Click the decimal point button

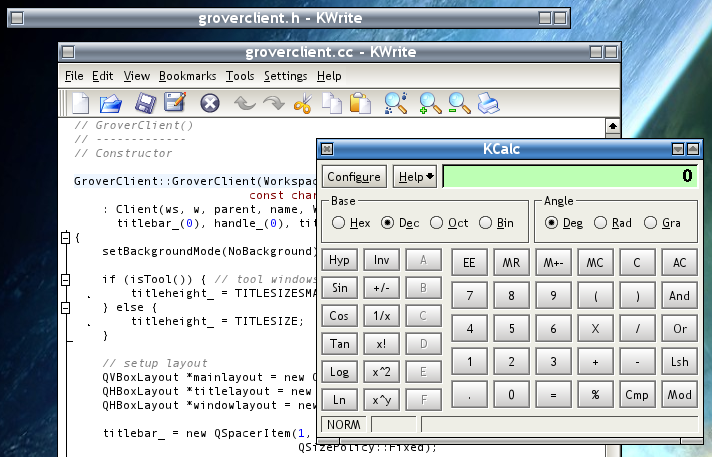tap(470, 395)
